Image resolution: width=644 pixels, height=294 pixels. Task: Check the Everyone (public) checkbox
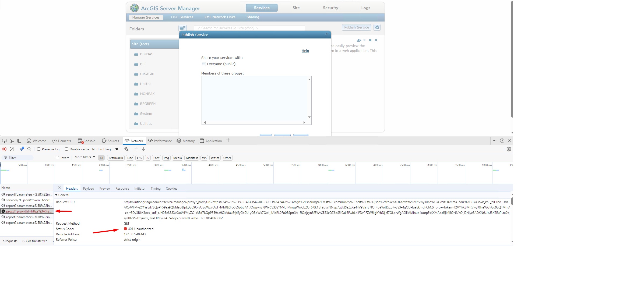click(204, 64)
